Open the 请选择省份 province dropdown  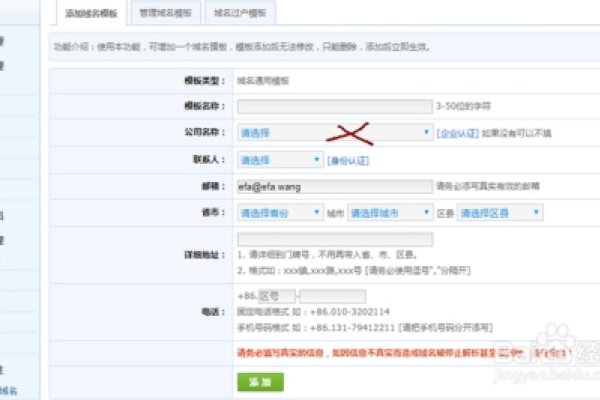[280, 212]
